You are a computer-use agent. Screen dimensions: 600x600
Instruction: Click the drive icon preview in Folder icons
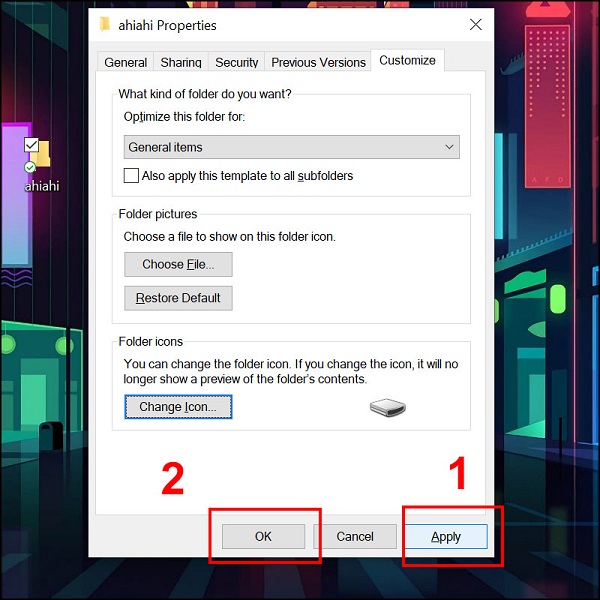[387, 408]
